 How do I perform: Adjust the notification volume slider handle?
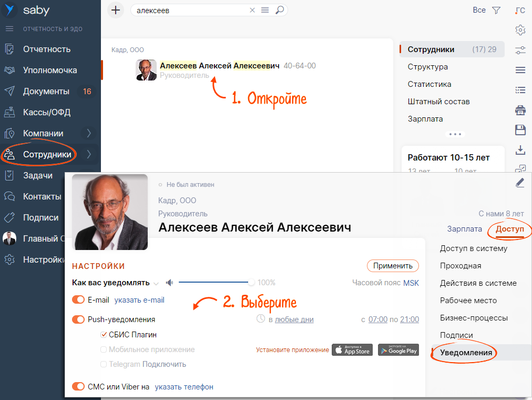pos(252,283)
